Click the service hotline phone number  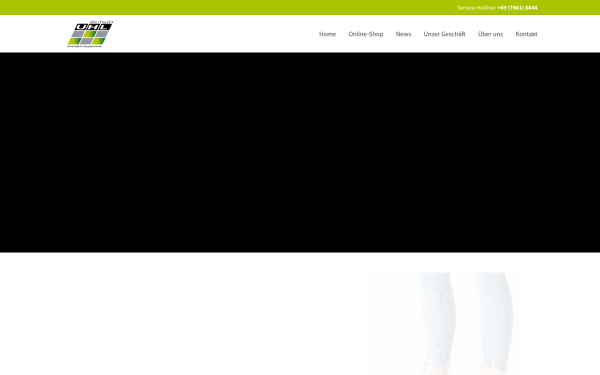(x=517, y=8)
